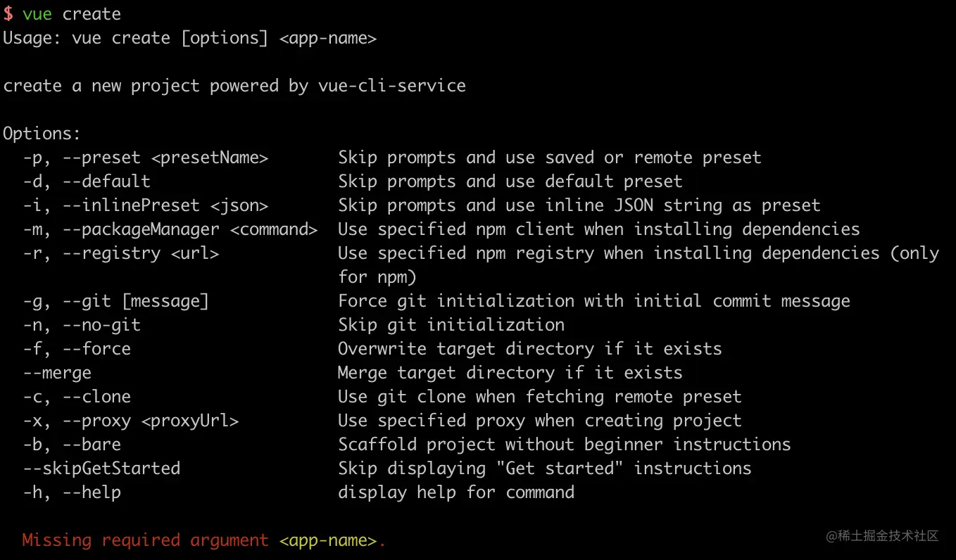
Task: Click the '--packageManager <command>' option
Action: coord(190,229)
